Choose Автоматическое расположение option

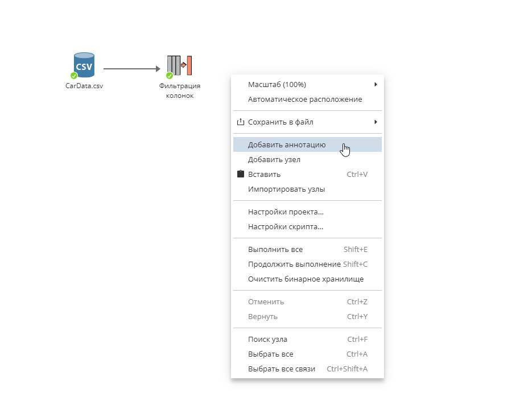(x=305, y=100)
